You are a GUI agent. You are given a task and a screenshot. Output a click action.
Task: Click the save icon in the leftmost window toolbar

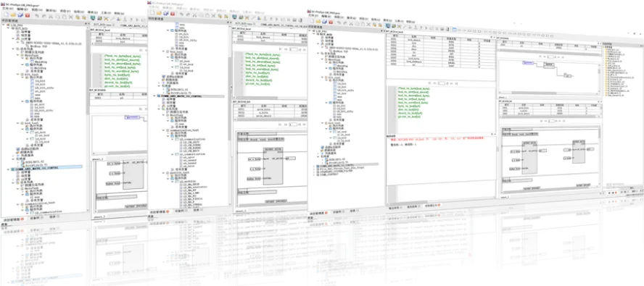[20, 15]
